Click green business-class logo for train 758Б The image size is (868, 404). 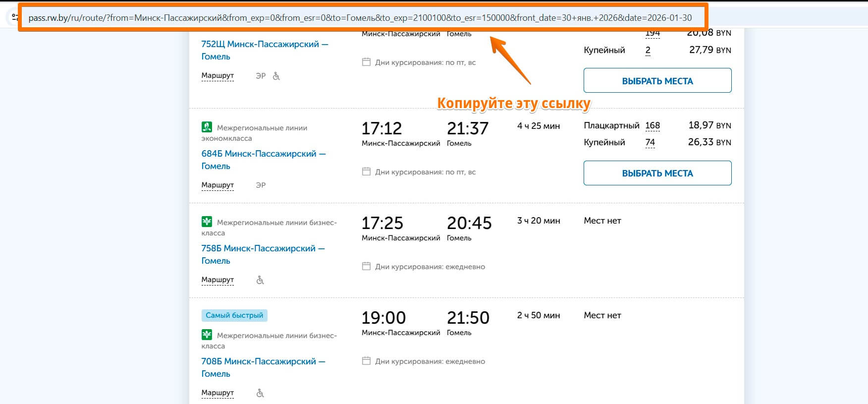[207, 222]
